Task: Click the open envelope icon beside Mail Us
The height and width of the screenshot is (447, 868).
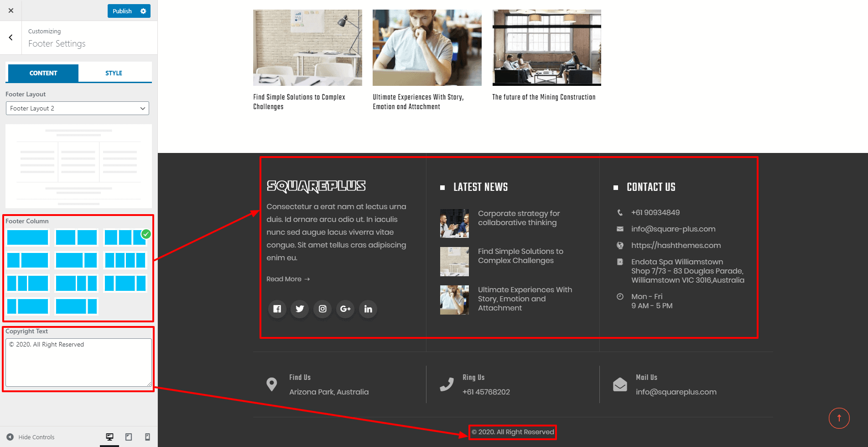Action: tap(620, 384)
